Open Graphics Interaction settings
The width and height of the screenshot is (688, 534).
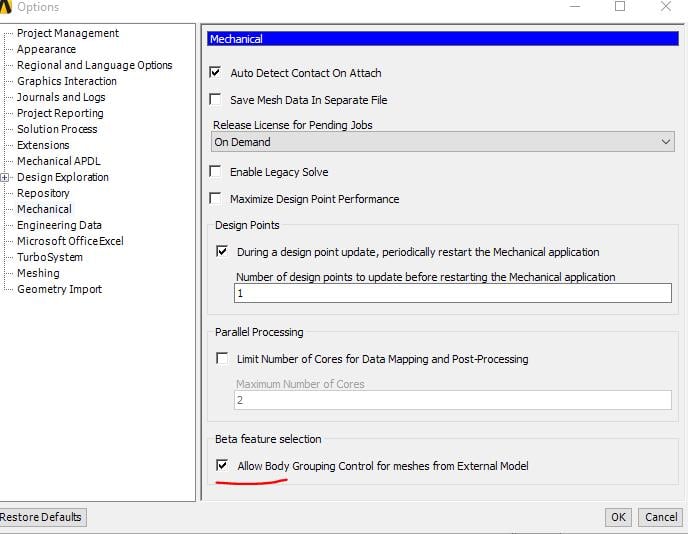(67, 81)
